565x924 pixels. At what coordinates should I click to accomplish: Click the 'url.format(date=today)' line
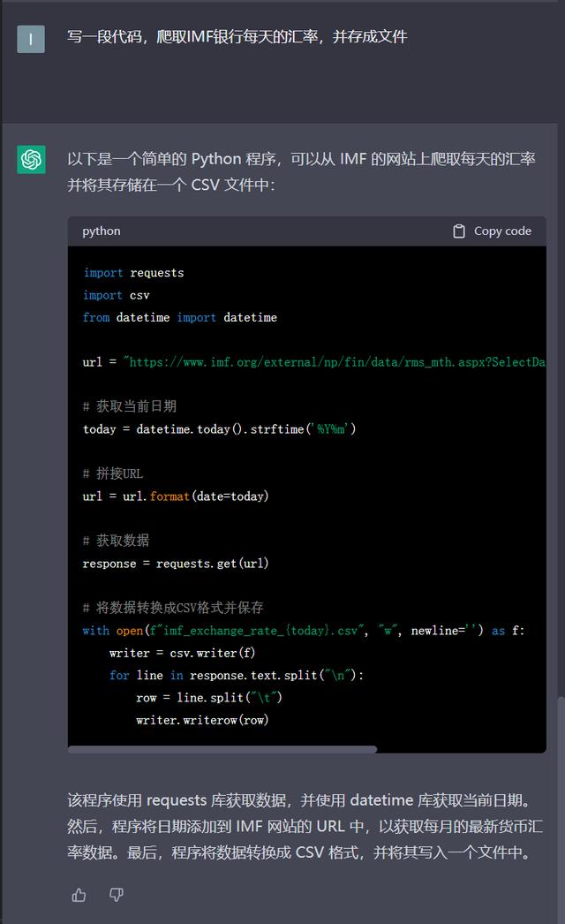point(176,496)
